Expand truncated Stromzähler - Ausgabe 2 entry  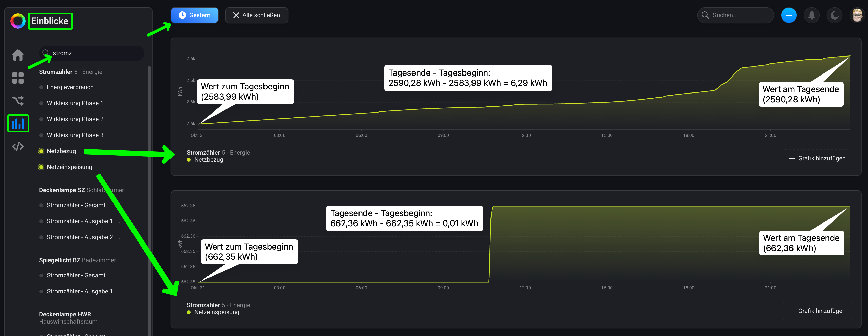point(121,237)
